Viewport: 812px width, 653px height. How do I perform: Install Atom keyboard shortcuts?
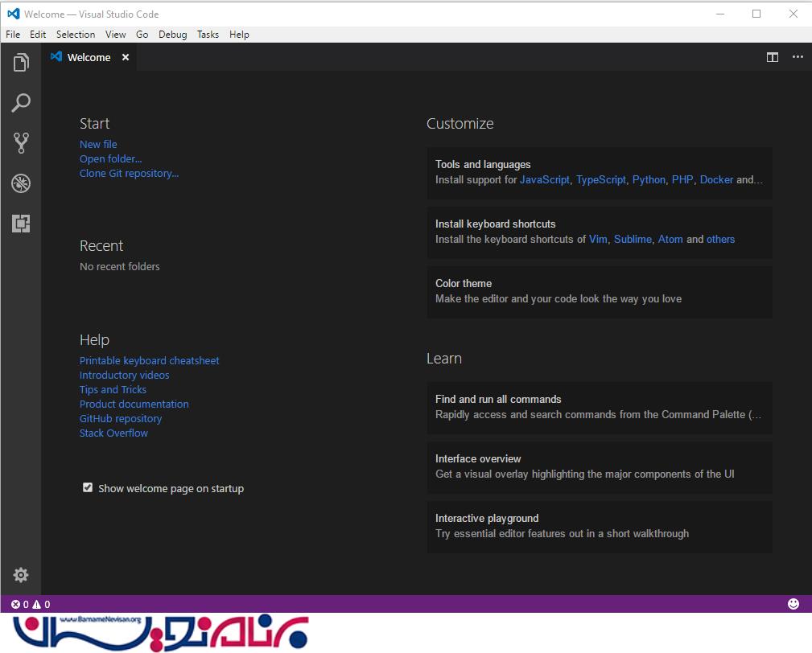click(670, 239)
